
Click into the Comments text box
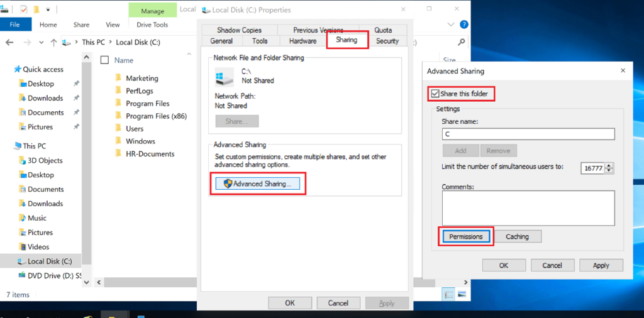(528, 207)
